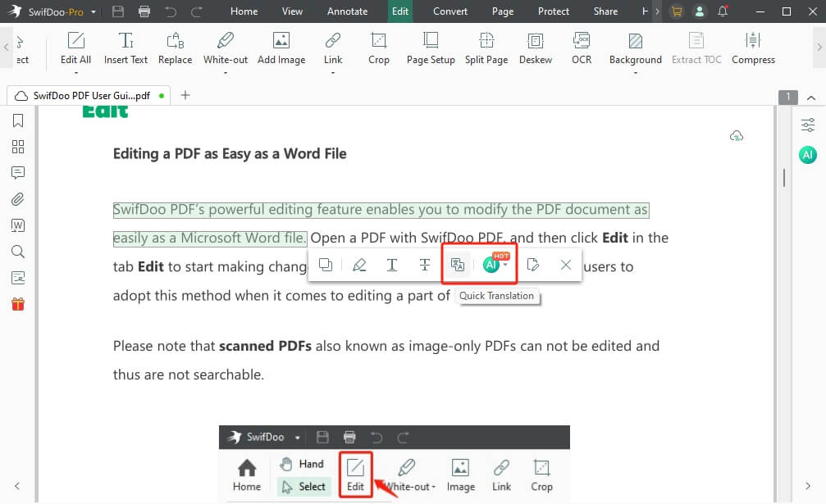Screen dimensions: 826x504
Task: Select the Edit All tool
Action: [x=75, y=48]
